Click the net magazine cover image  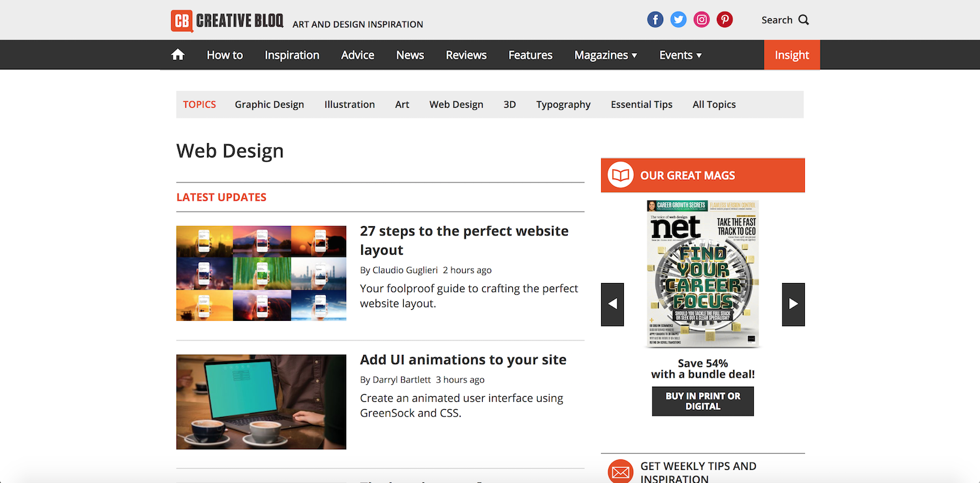click(703, 273)
